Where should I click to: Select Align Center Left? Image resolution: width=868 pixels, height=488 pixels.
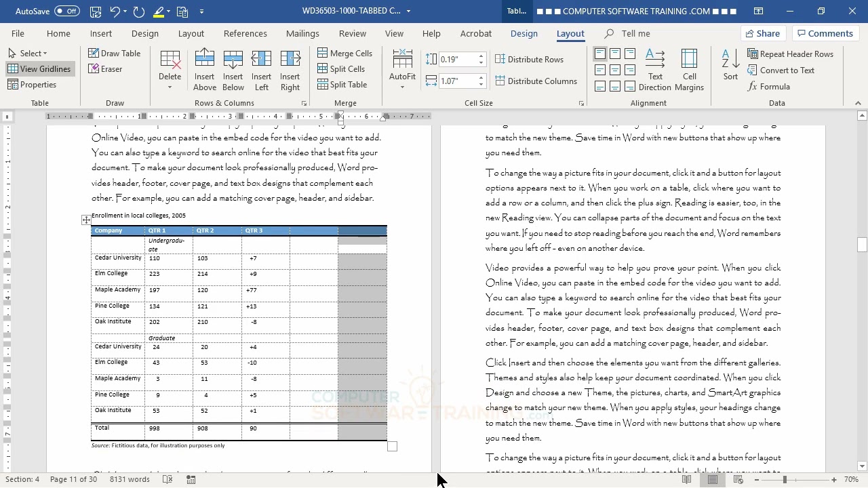coord(599,70)
